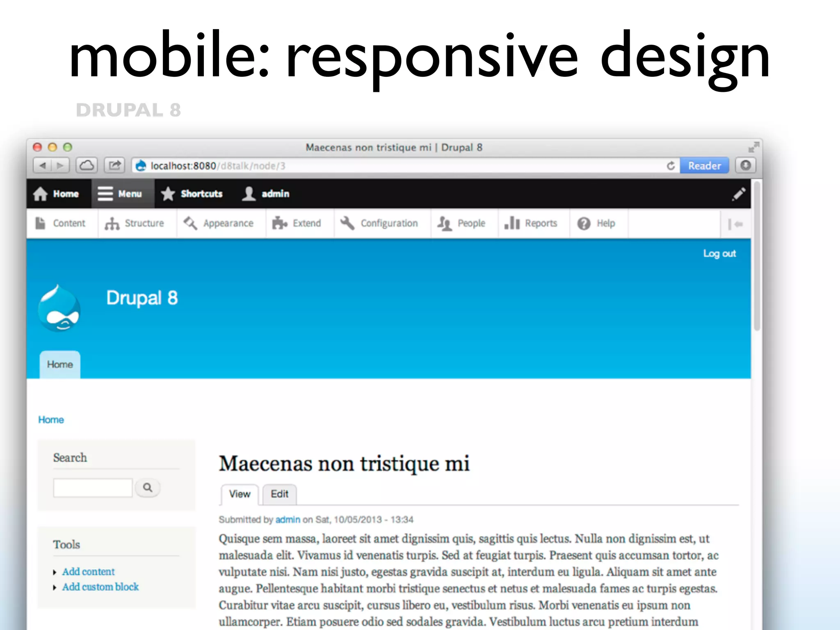The width and height of the screenshot is (840, 630).
Task: Click the fullscreen arrows in title bar
Action: (753, 147)
